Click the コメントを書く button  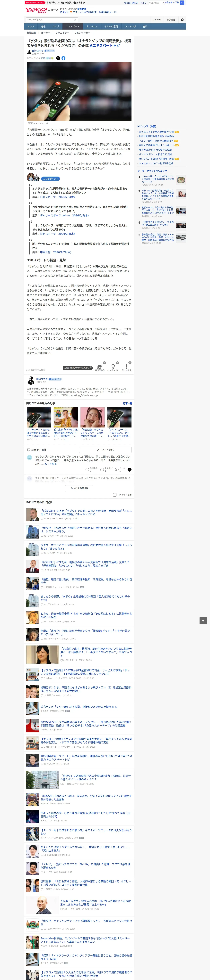(x=105, y=450)
